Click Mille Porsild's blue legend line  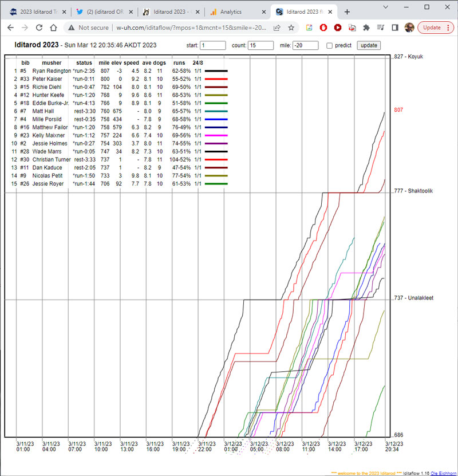(x=216, y=119)
